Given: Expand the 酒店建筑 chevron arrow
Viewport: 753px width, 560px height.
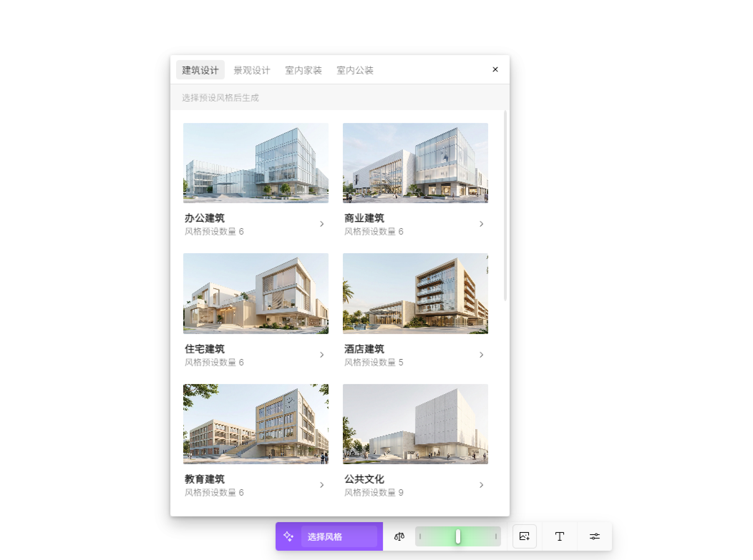Looking at the screenshot, I should tap(481, 355).
